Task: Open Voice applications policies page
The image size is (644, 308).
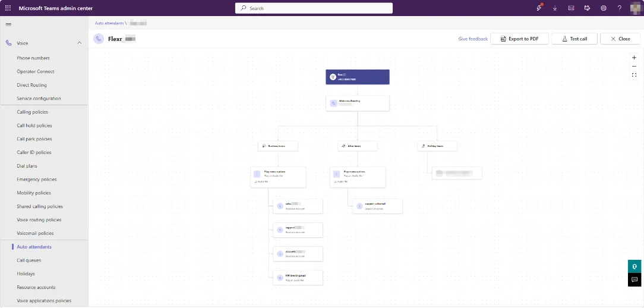Action: (44, 301)
